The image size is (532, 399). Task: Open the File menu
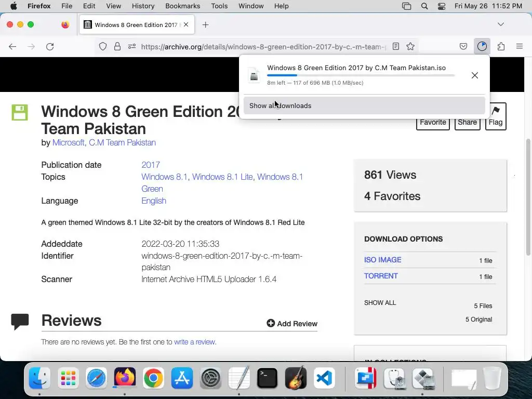tap(67, 6)
